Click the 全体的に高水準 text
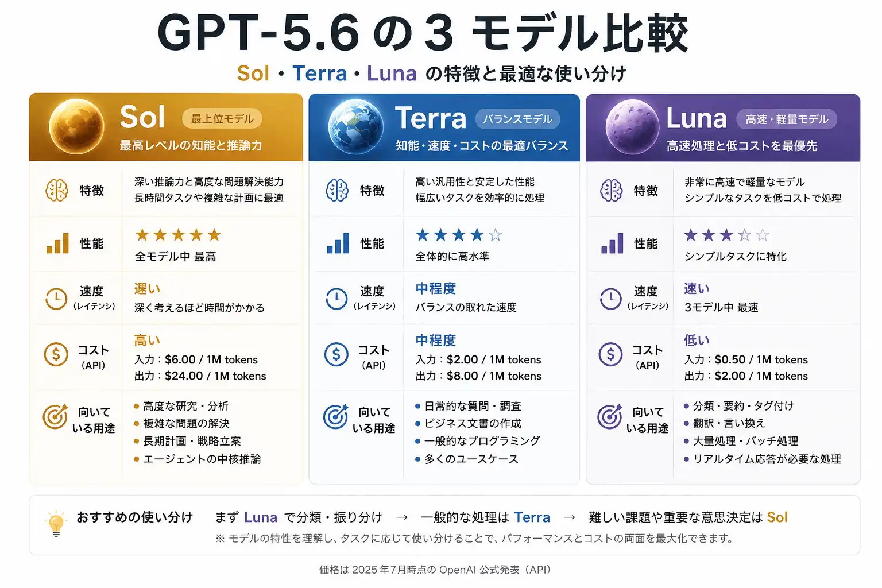Viewport: 882px width, 588px height. [x=452, y=256]
